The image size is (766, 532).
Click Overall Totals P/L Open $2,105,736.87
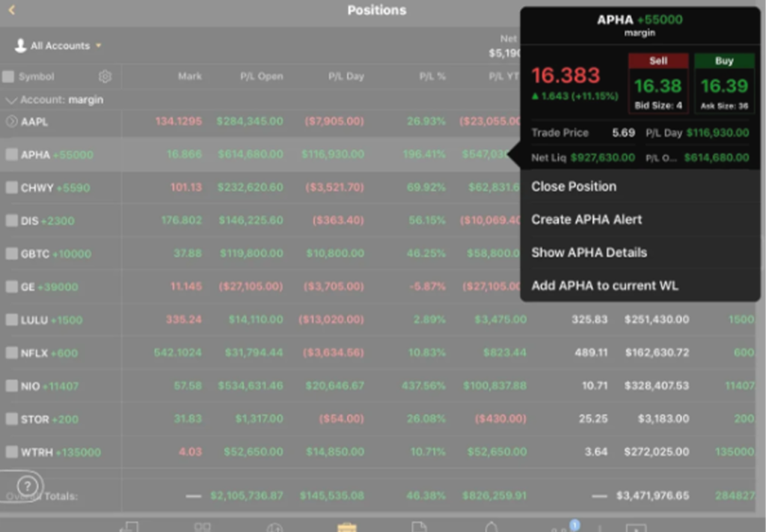coord(247,496)
